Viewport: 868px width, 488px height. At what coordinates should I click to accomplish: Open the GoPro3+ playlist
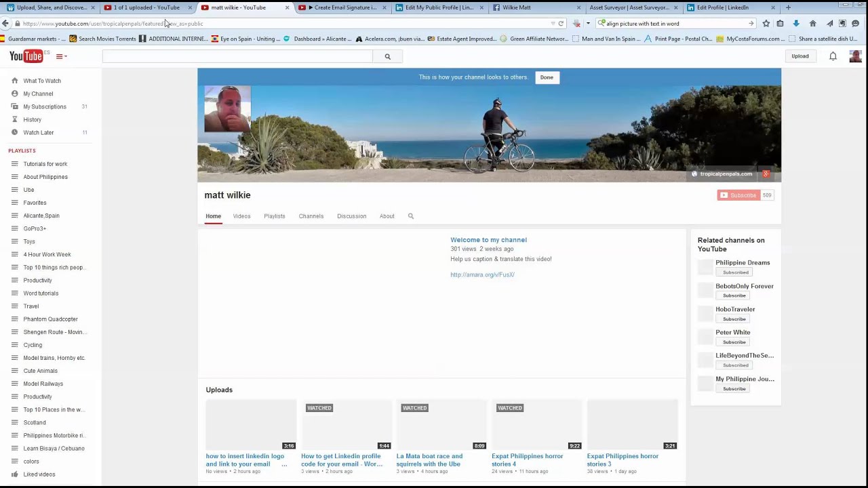click(x=35, y=228)
